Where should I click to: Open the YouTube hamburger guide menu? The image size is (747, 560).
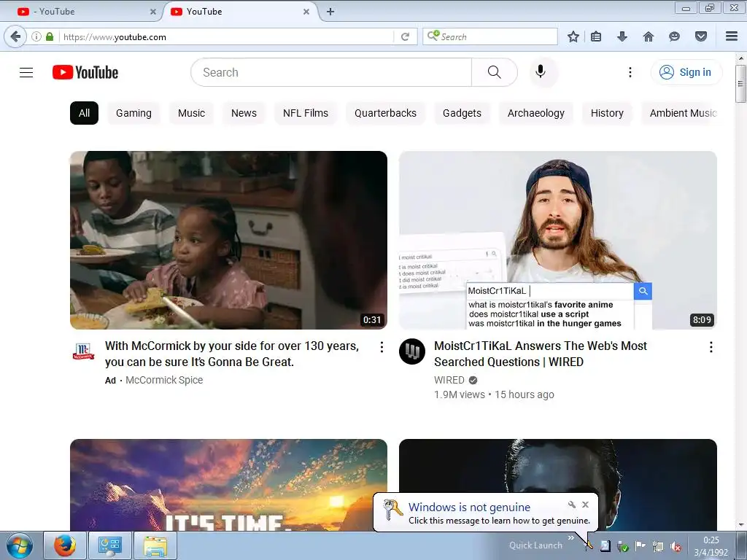point(26,72)
